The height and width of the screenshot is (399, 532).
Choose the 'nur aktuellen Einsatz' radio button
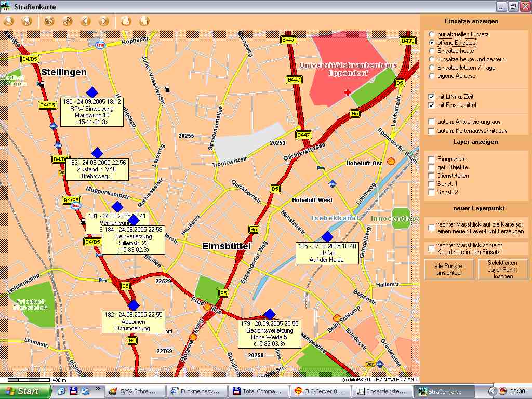click(x=432, y=34)
